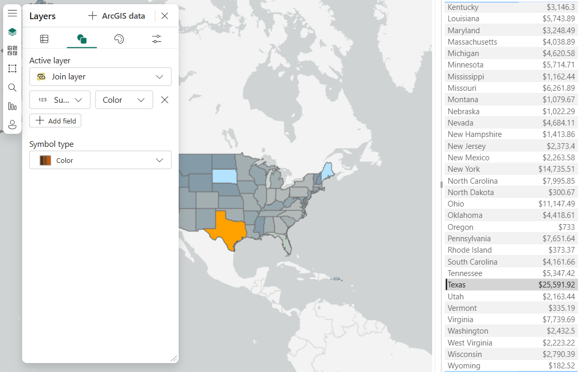
Task: Open the search tool in sidebar
Action: click(12, 88)
